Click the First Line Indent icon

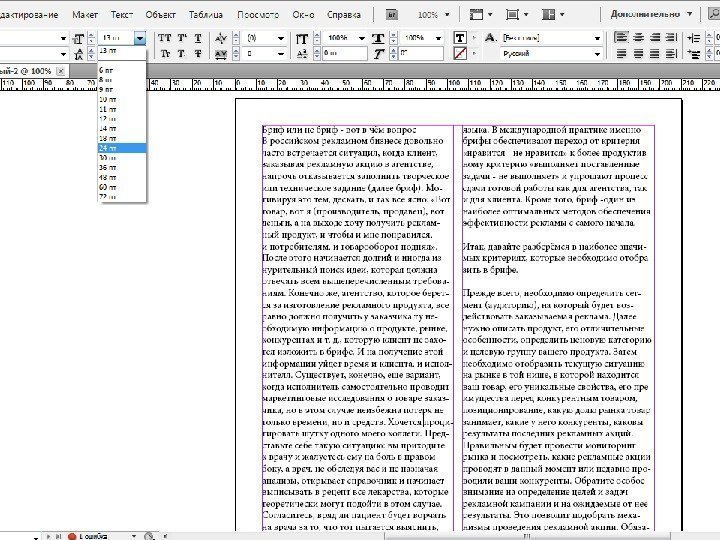[x=694, y=54]
